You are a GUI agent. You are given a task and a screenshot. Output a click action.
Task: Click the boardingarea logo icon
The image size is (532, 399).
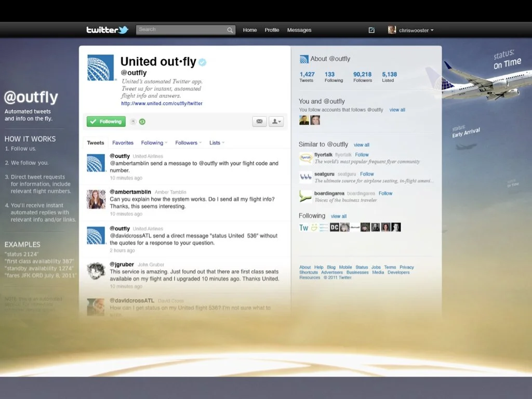point(305,196)
